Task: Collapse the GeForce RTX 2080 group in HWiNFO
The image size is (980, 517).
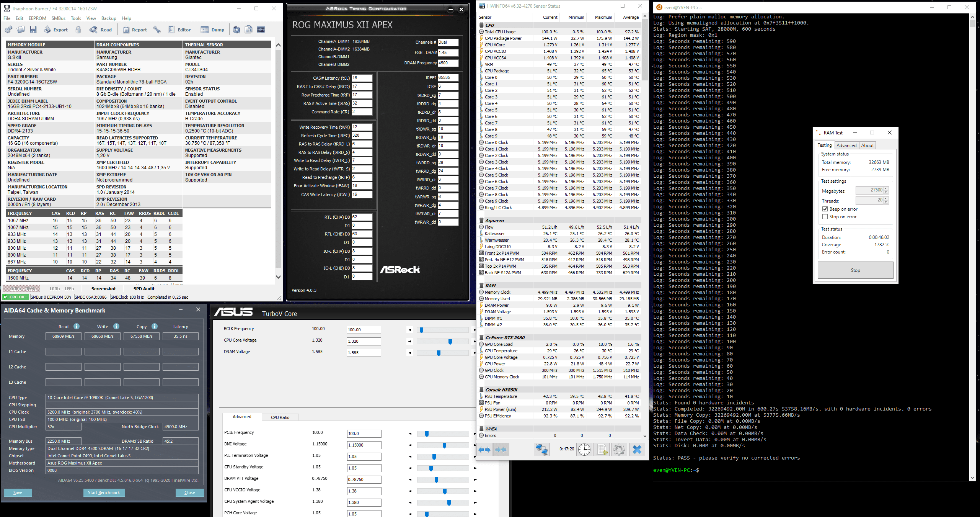Action: tap(481, 338)
